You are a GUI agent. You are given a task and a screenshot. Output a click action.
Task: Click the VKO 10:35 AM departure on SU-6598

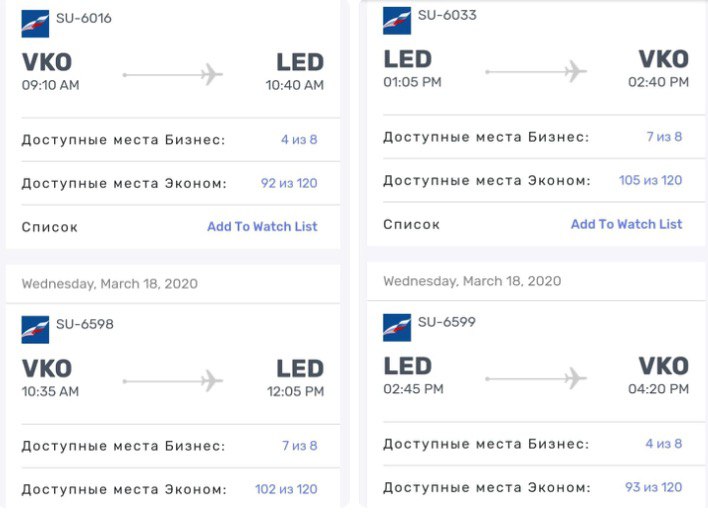50,378
